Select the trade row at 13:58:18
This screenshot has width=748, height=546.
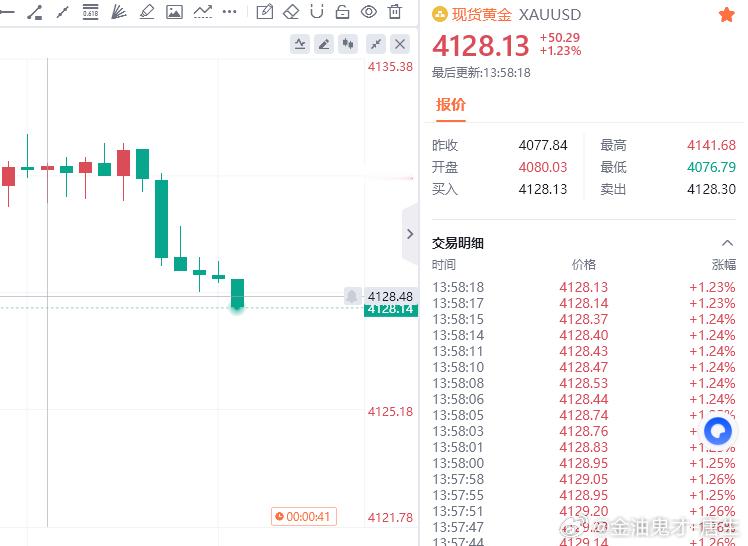[584, 287]
